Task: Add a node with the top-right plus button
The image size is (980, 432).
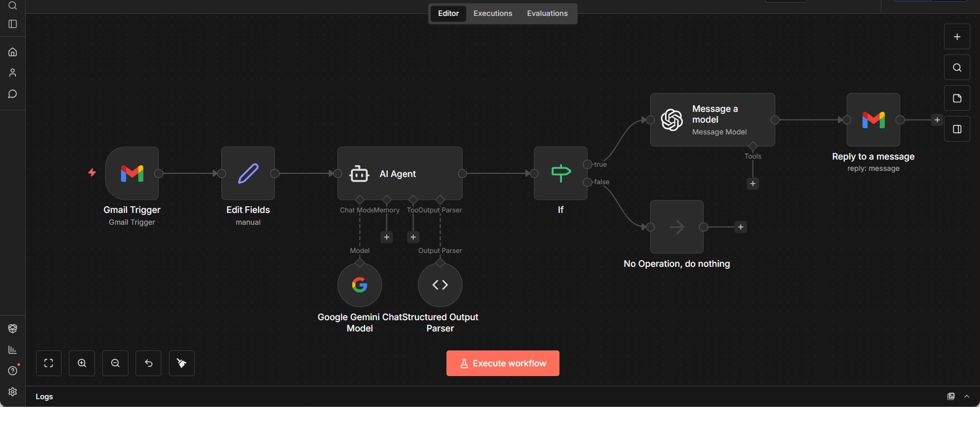Action: (957, 37)
